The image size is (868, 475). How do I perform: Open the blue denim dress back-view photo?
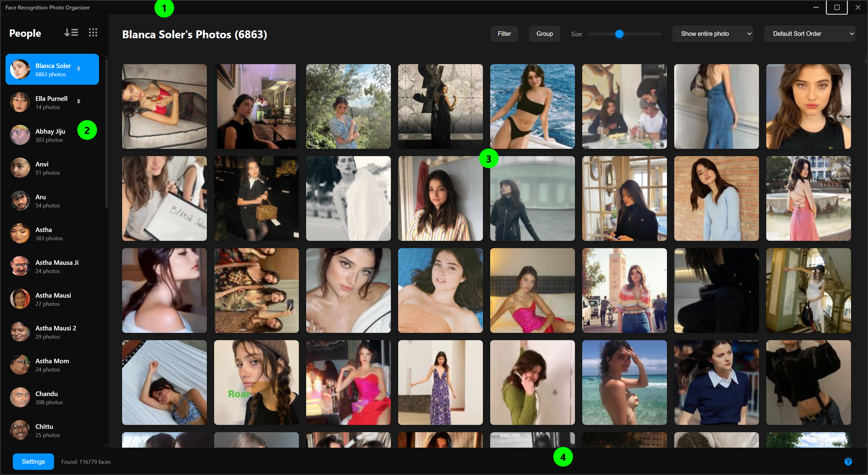point(716,107)
